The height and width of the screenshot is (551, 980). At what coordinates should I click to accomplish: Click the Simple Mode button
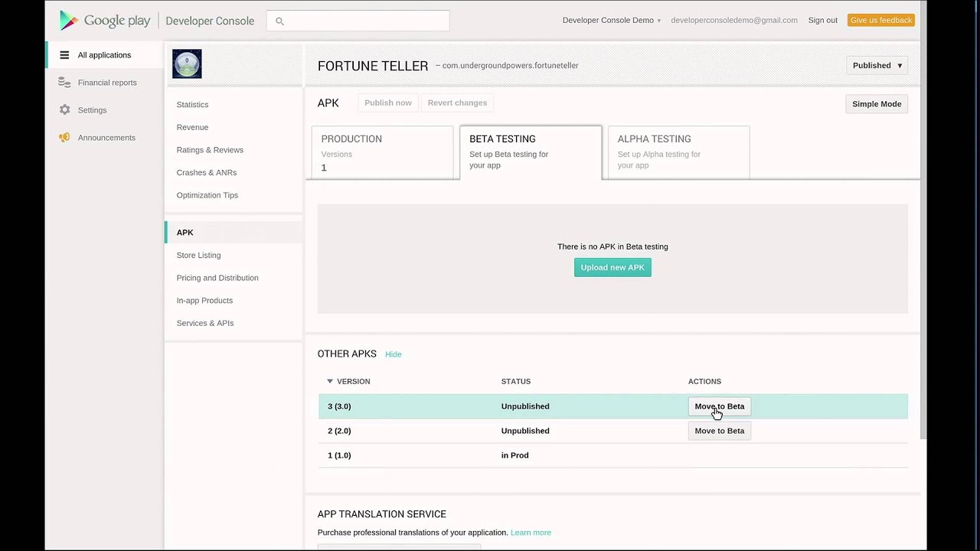point(877,104)
